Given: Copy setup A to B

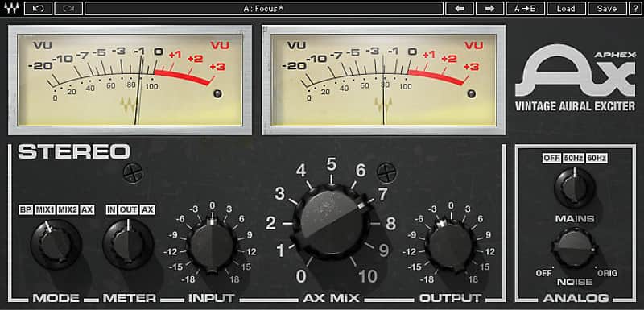Looking at the screenshot, I should [526, 8].
